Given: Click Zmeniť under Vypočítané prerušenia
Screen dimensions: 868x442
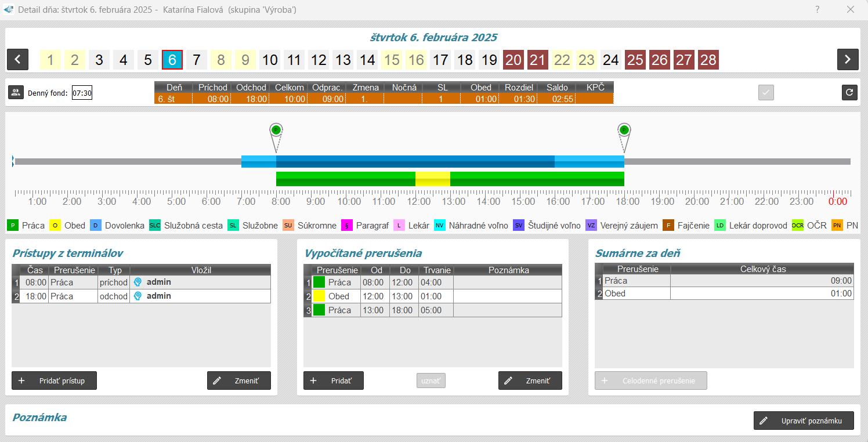Looking at the screenshot, I should (x=530, y=381).
